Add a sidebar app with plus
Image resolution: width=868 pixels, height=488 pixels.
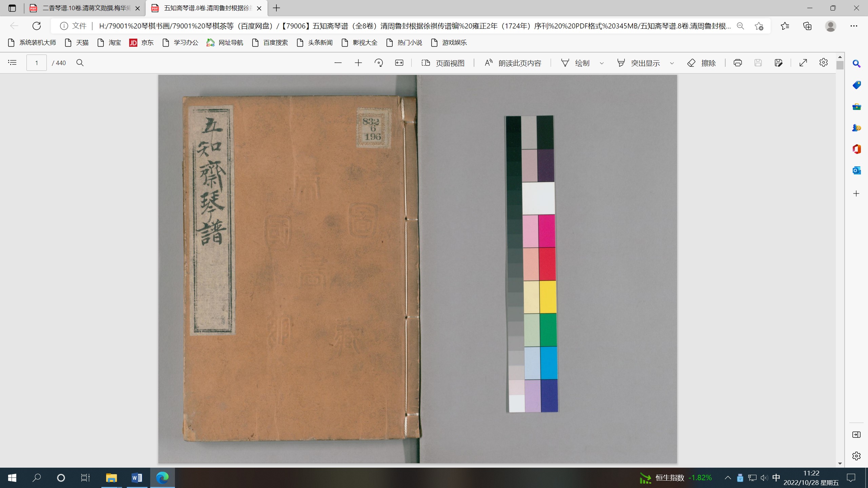(856, 194)
